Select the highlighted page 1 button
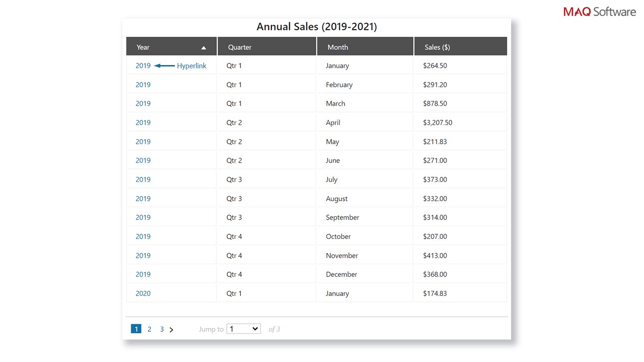This screenshot has width=644, height=362. pyautogui.click(x=136, y=329)
